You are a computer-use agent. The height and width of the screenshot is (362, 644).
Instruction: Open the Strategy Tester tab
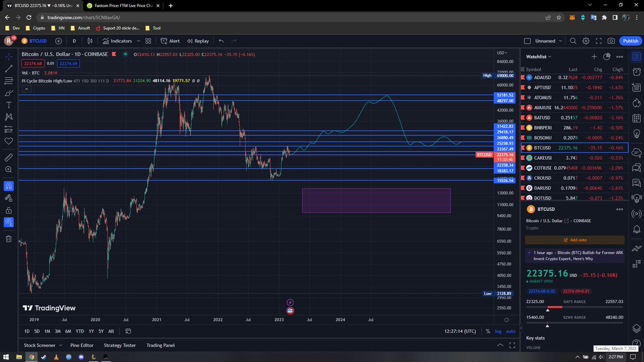click(x=120, y=345)
